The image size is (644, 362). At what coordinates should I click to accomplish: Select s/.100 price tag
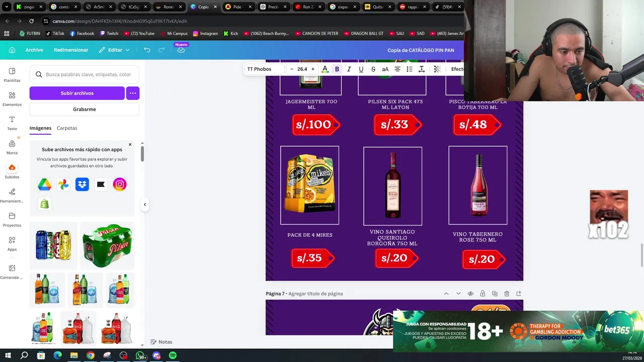[316, 125]
